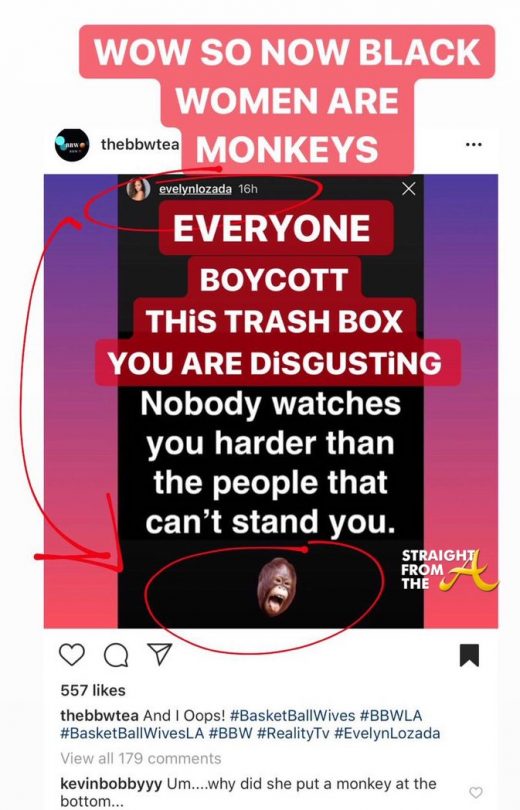
Task: Open the #RealityTv hashtag
Action: 293,733
